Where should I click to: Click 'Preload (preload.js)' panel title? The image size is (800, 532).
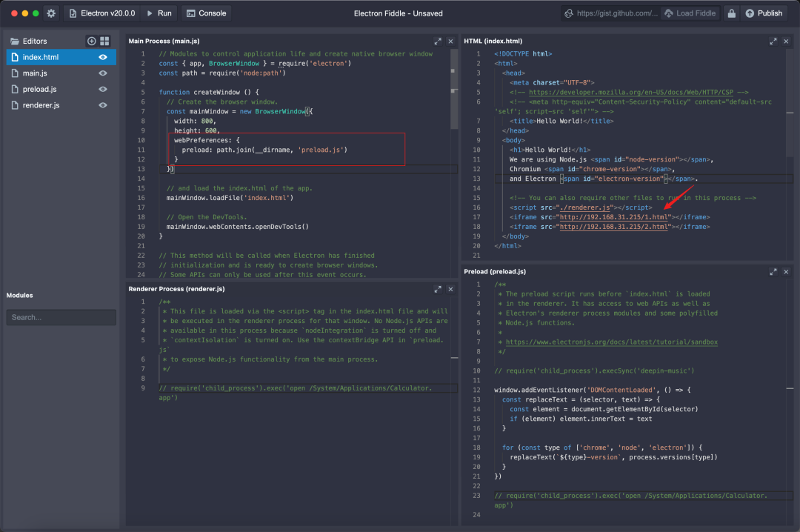[495, 272]
